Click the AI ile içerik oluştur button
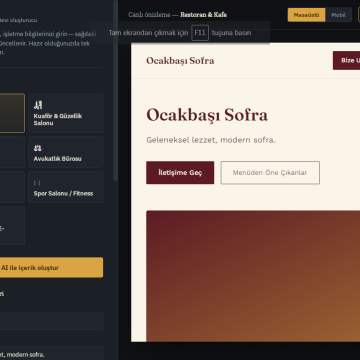Image resolution: width=360 pixels, height=360 pixels. pos(50,267)
